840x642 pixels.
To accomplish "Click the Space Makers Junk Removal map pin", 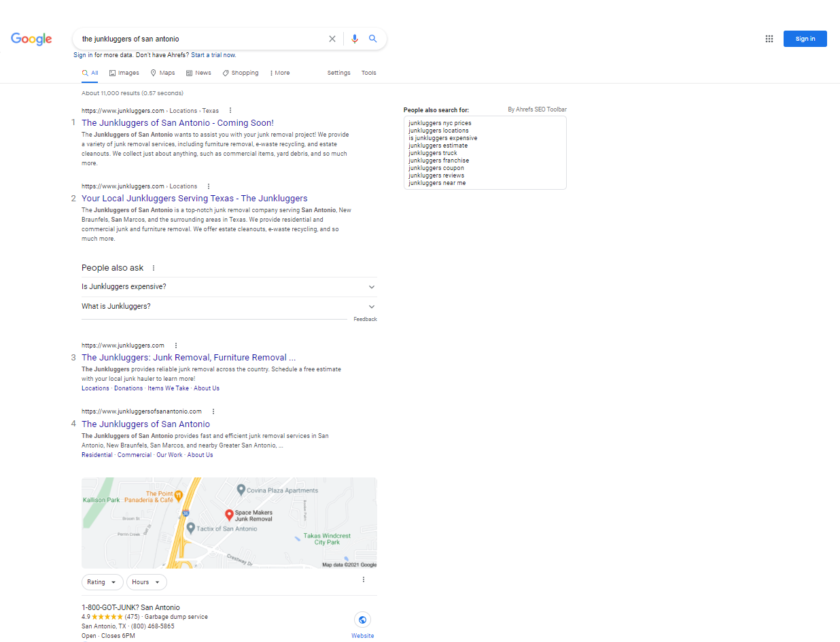I will tap(229, 515).
